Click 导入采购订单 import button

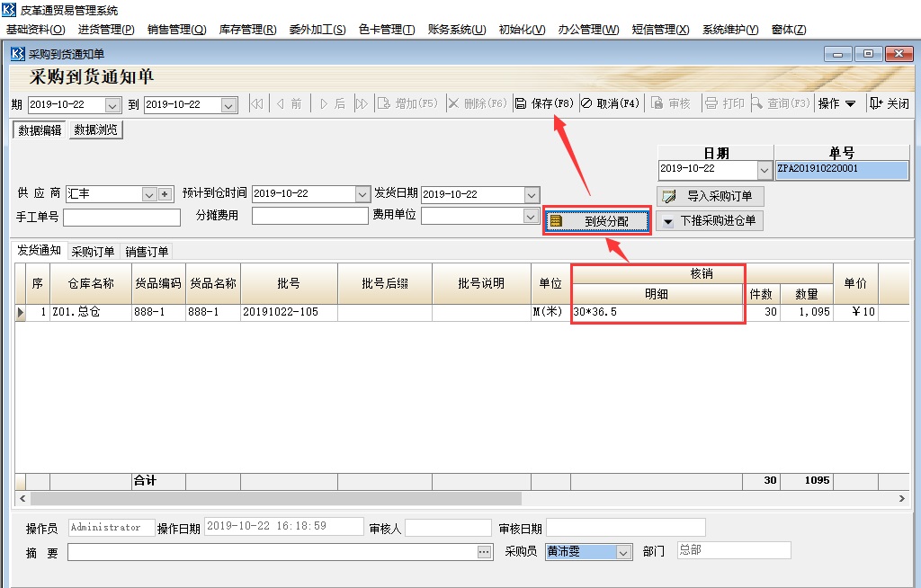(x=711, y=196)
